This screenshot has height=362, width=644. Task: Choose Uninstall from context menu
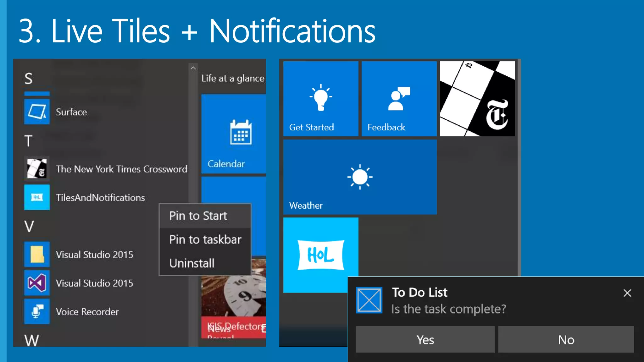pos(205,263)
